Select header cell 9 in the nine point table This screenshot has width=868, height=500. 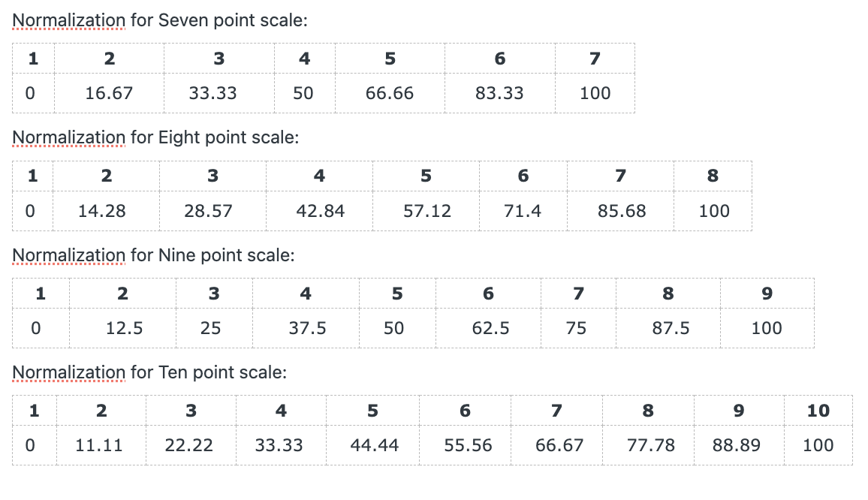(x=767, y=294)
